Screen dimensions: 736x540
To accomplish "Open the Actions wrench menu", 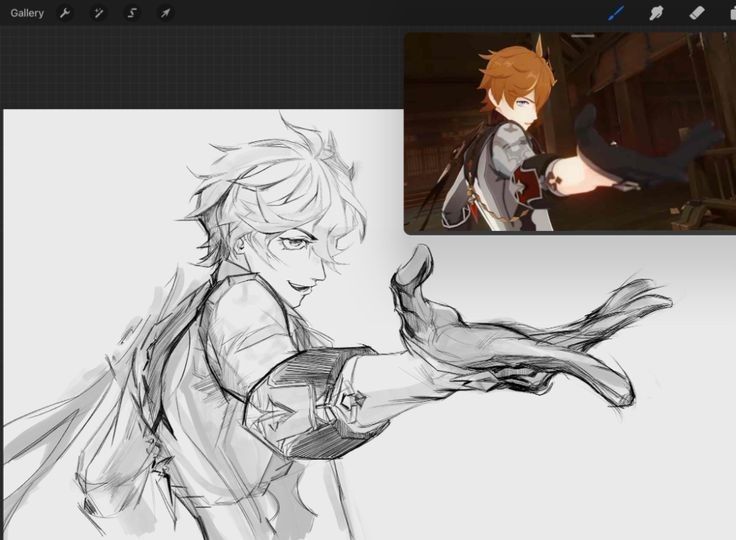I will (x=65, y=13).
